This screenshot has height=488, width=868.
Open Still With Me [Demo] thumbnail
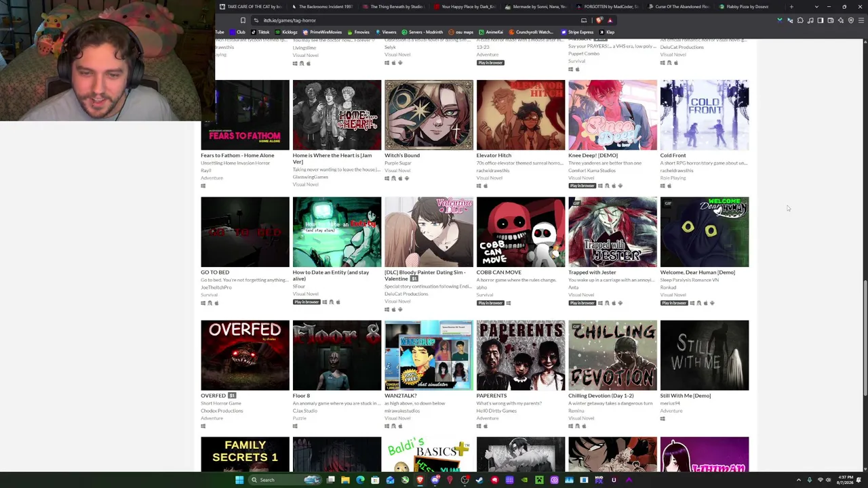[x=705, y=355]
